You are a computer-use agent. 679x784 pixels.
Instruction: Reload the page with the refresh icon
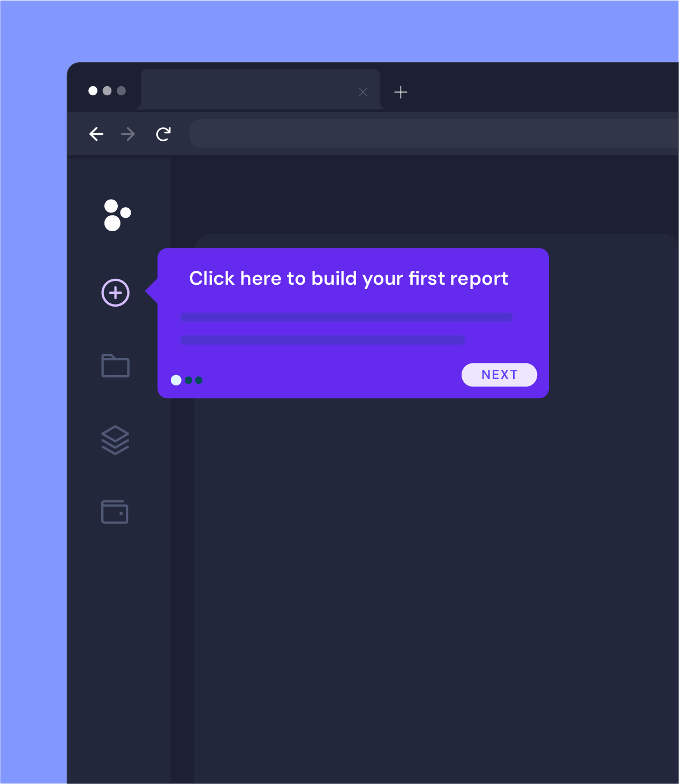coord(163,134)
